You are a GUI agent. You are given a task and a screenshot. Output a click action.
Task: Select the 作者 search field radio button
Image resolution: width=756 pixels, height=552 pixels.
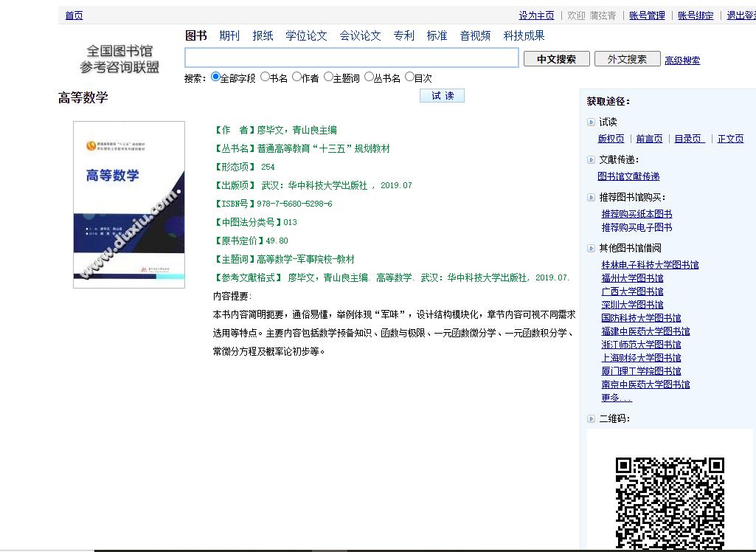pyautogui.click(x=296, y=76)
